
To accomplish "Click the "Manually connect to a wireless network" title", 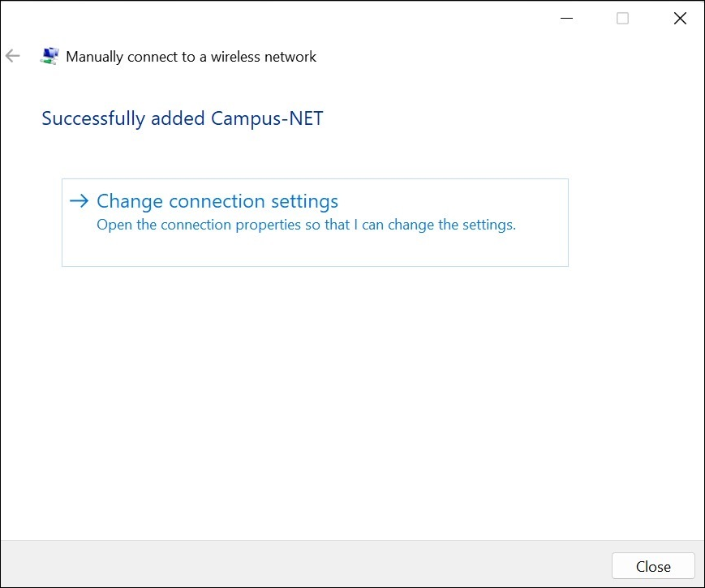I will click(191, 57).
